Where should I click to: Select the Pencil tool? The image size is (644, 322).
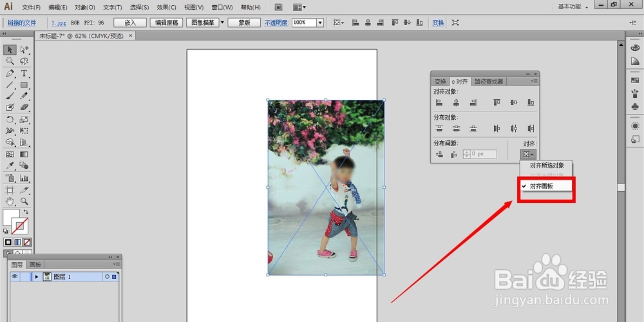point(24,96)
